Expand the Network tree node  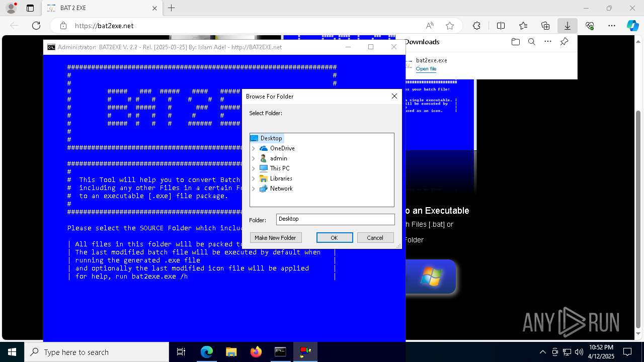point(254,189)
